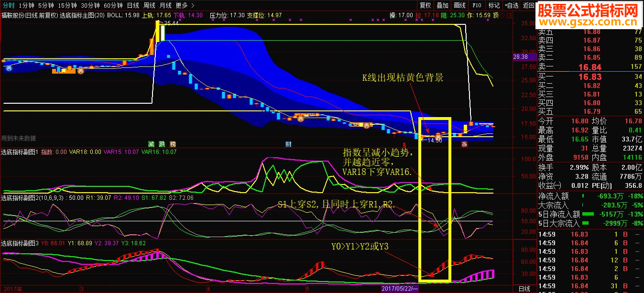The width and height of the screenshot is (644, 293).
Task: Click the 财 financial marker icon
Action: tap(288, 144)
